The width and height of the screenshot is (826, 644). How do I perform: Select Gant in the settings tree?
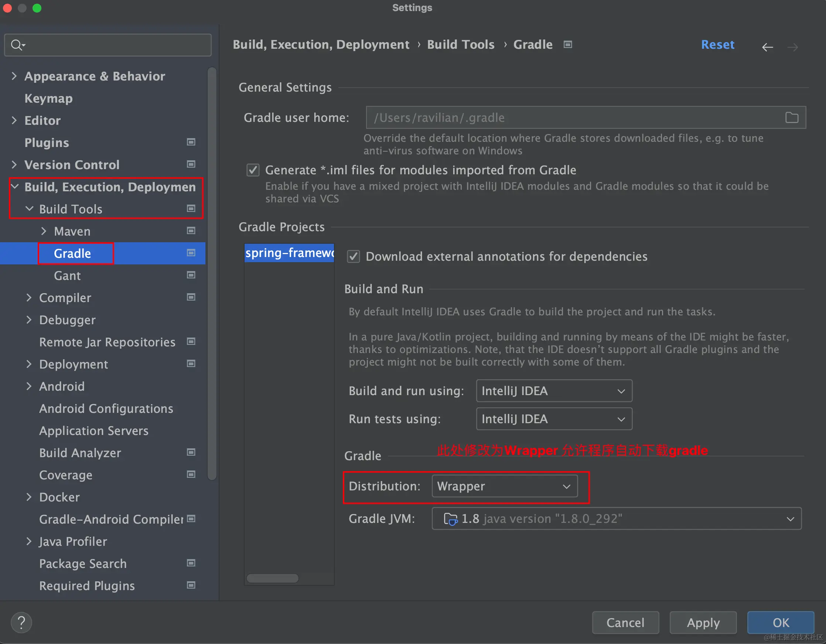click(x=67, y=275)
